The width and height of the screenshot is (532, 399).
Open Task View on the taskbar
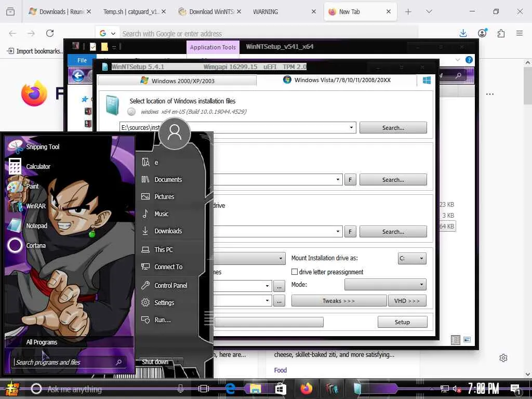tap(203, 389)
